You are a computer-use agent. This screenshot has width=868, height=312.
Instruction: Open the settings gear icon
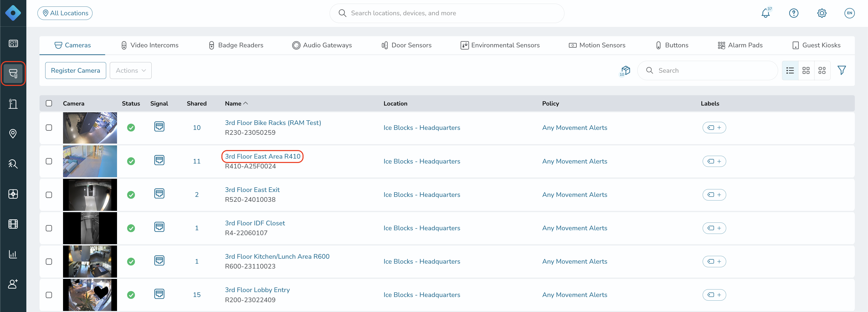[822, 13]
